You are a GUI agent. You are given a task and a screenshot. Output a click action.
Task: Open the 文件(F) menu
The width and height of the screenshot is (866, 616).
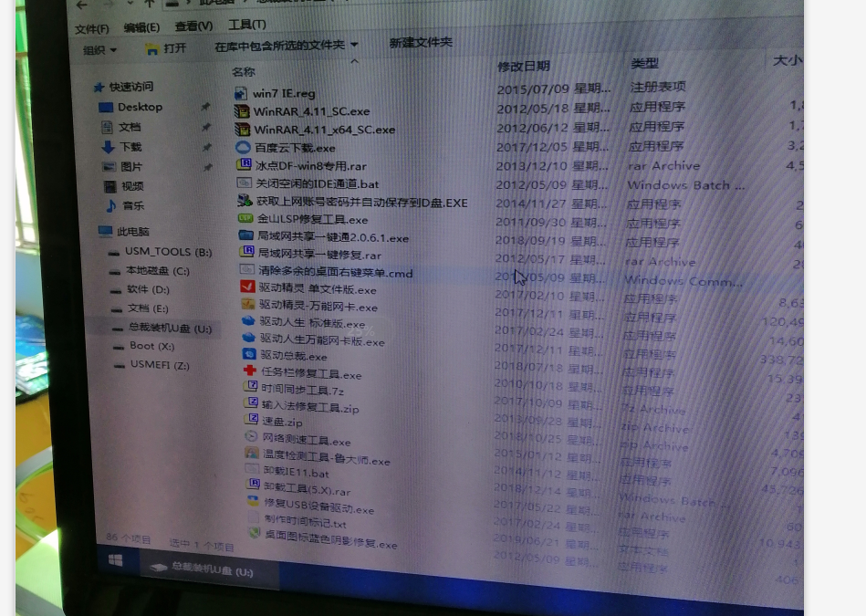[x=91, y=28]
